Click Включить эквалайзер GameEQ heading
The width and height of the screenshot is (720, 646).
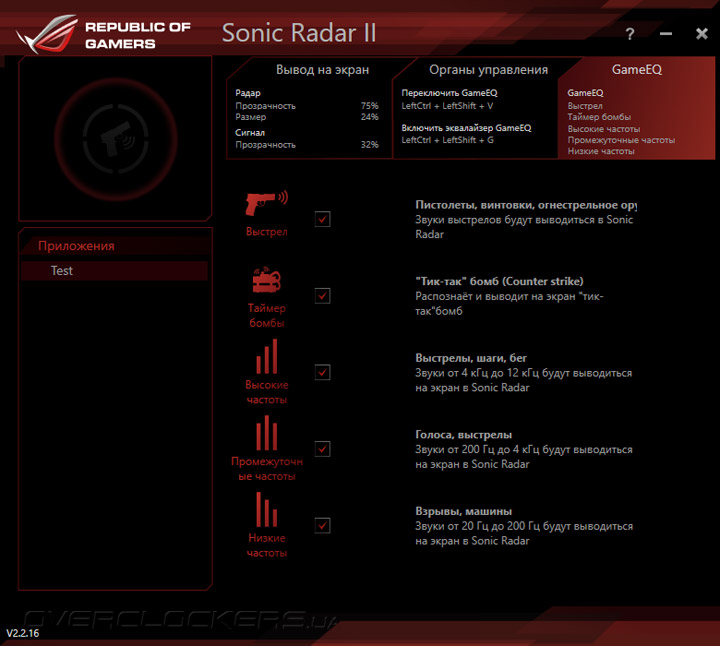[x=467, y=128]
